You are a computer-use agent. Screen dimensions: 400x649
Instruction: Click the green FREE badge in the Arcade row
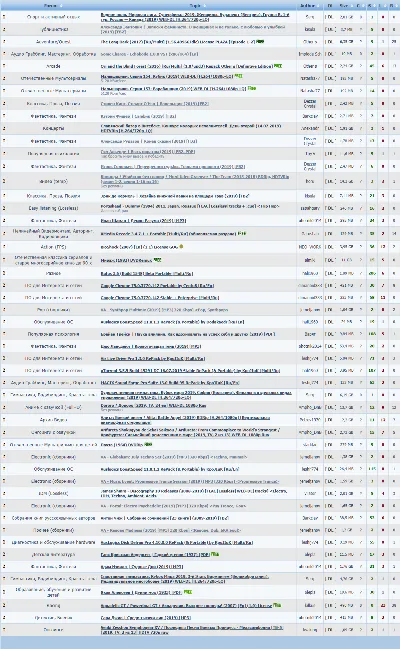(x=278, y=66)
